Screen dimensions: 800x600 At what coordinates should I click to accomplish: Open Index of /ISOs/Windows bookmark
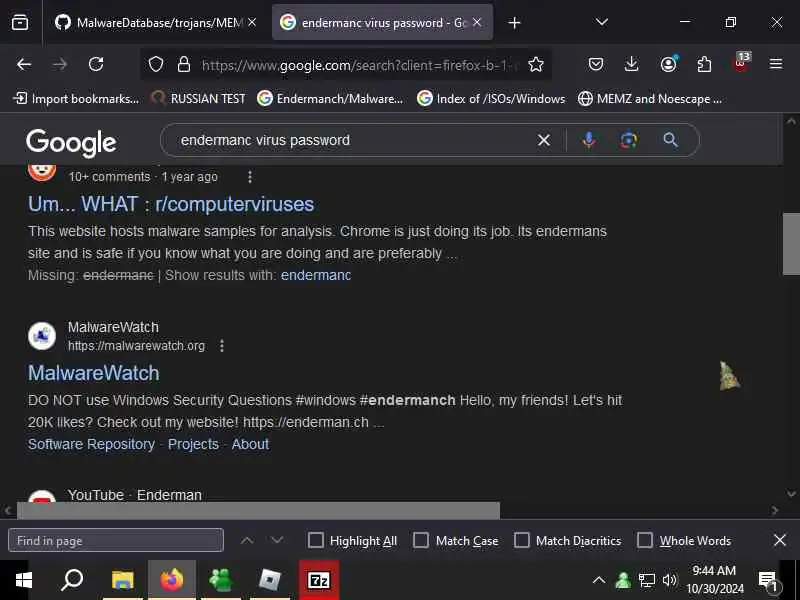tap(491, 98)
